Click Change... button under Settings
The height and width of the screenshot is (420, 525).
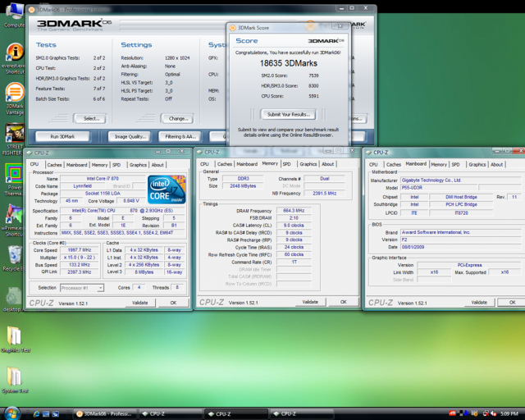tap(178, 119)
